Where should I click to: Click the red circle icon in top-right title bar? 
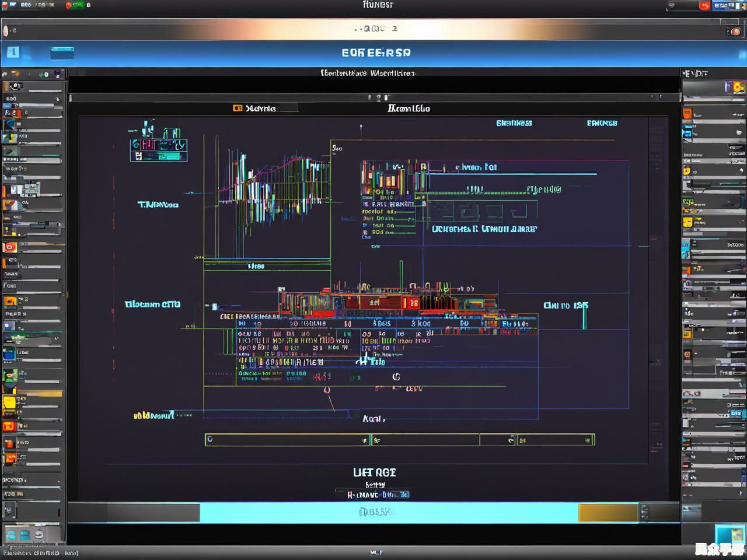coord(704,6)
